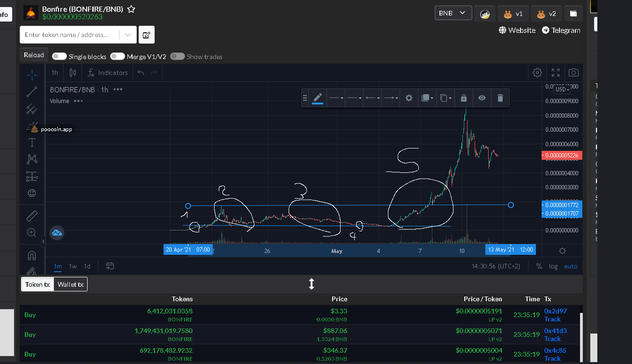Click the token name/address search field

(70, 35)
